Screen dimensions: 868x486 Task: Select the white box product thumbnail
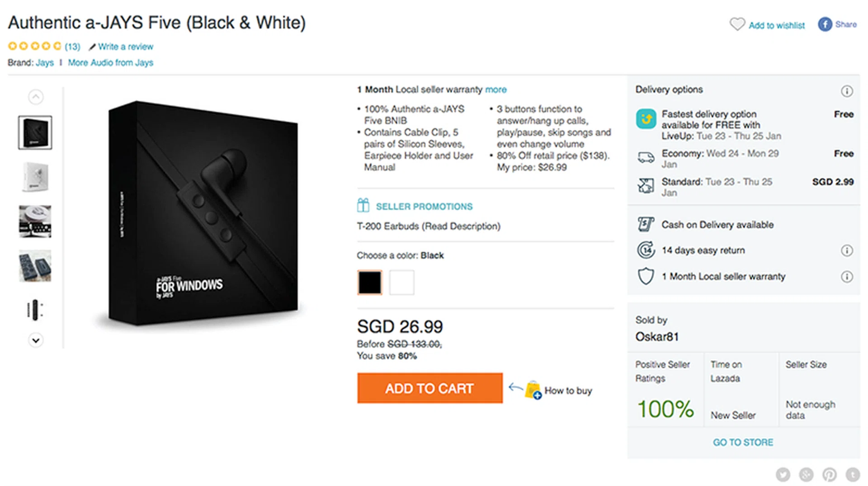pos(35,177)
